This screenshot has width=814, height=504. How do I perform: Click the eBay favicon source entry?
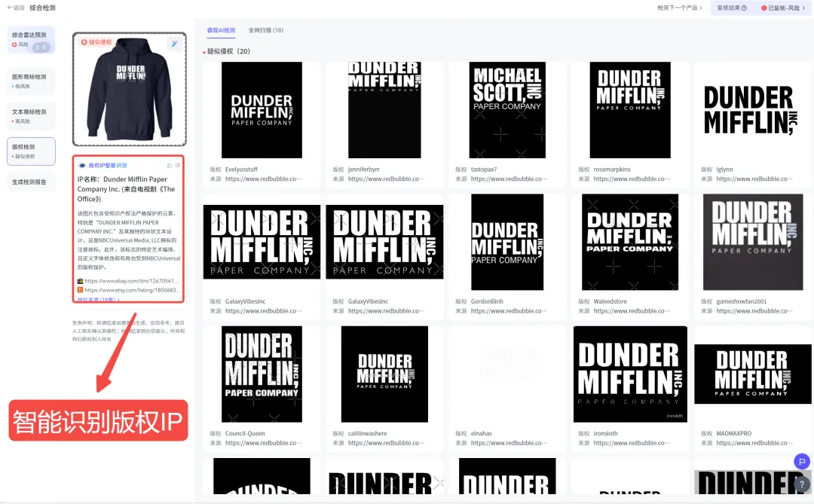pos(81,281)
